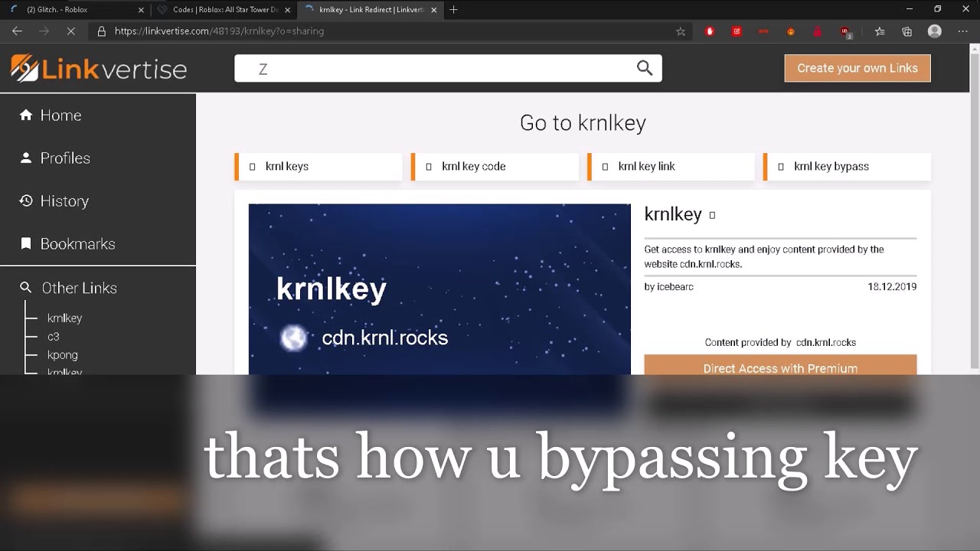
Task: Click the red padlock extension icon
Action: pos(818,31)
